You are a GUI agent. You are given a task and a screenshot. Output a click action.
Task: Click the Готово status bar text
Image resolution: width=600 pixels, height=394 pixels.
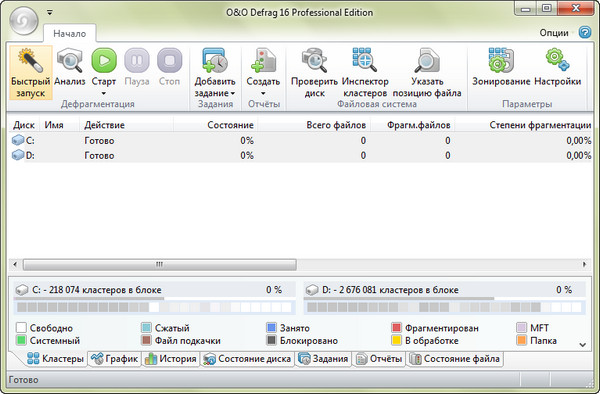23,380
